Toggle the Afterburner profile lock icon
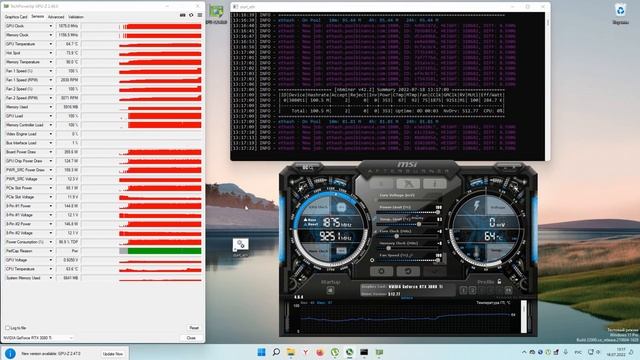The image size is (640, 360). 499,282
